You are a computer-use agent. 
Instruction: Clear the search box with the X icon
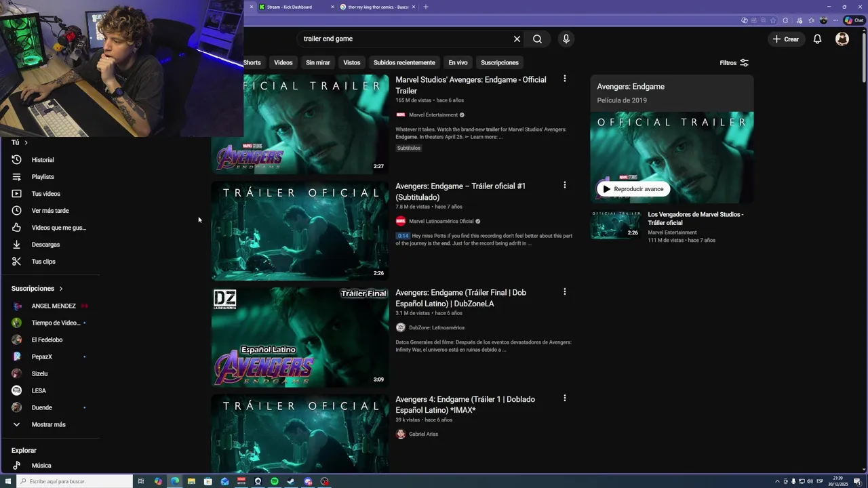[x=517, y=39]
